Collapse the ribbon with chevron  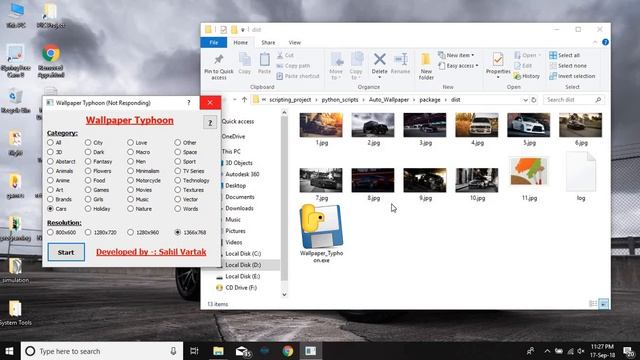(x=595, y=42)
